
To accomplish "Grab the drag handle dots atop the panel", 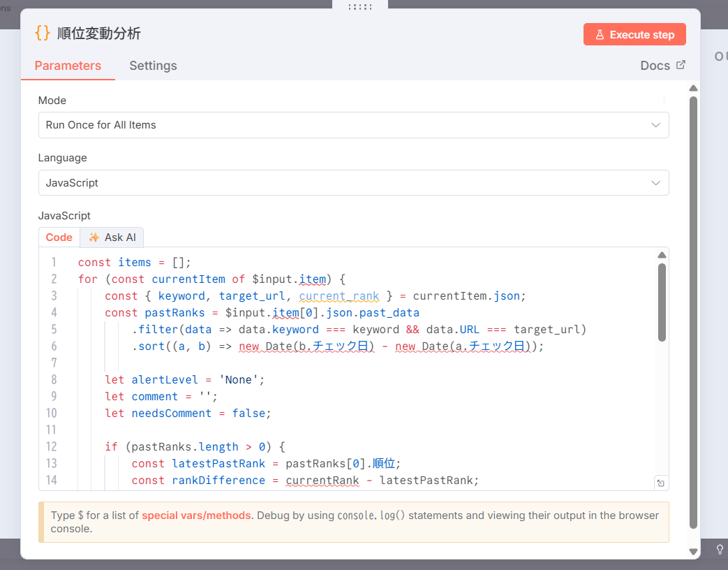I will (359, 6).
